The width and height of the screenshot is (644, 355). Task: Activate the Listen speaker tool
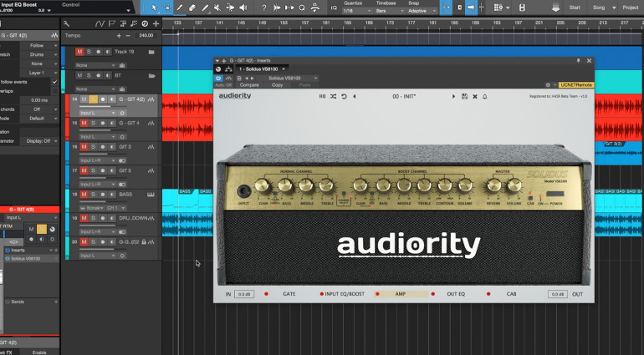(x=243, y=8)
